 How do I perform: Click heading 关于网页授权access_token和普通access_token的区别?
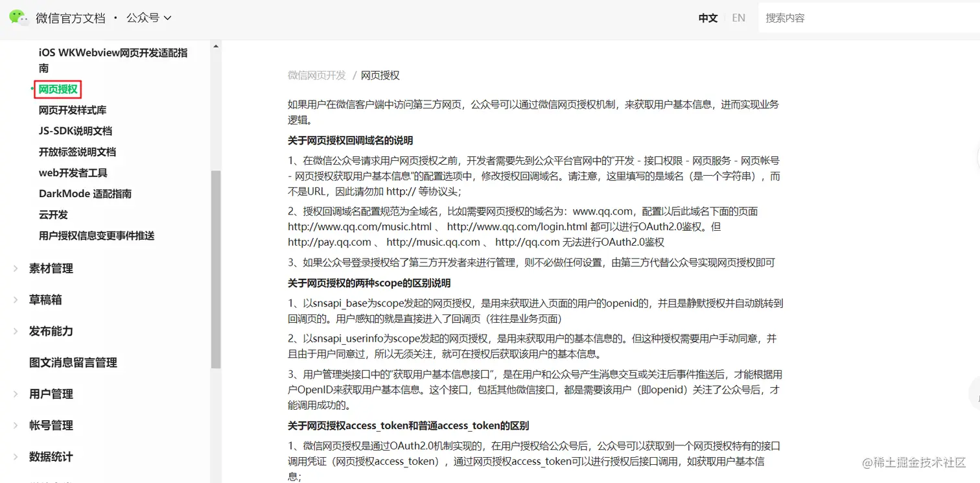pos(408,426)
